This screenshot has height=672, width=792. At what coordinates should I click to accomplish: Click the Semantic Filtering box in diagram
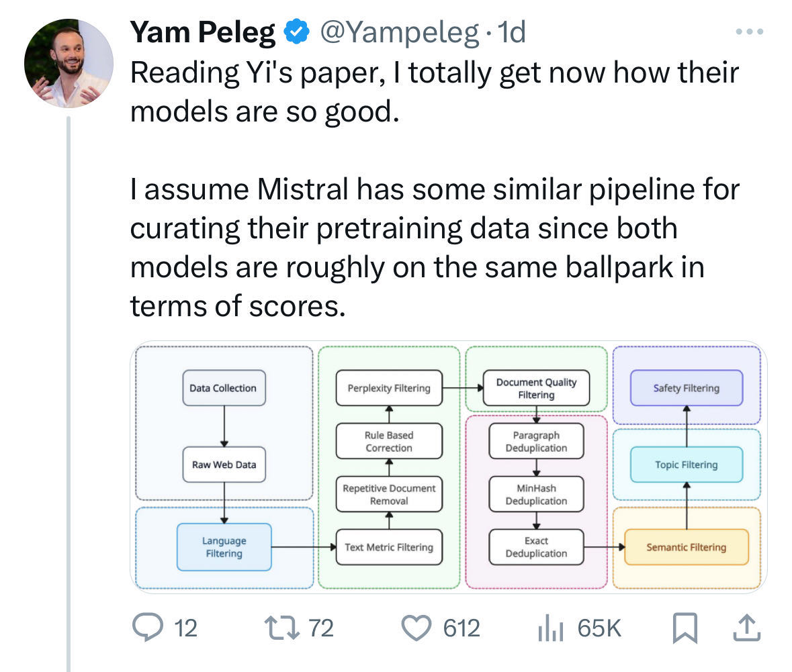click(687, 546)
